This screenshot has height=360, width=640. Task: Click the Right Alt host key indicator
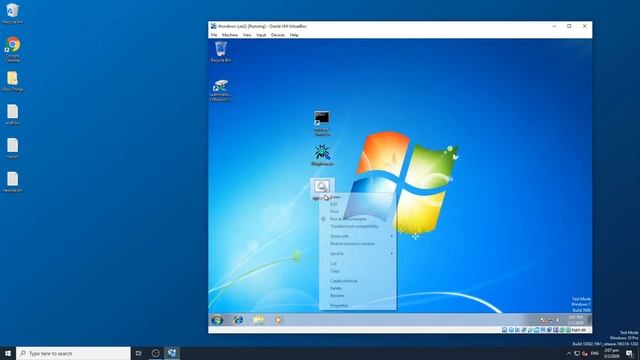pos(579,330)
